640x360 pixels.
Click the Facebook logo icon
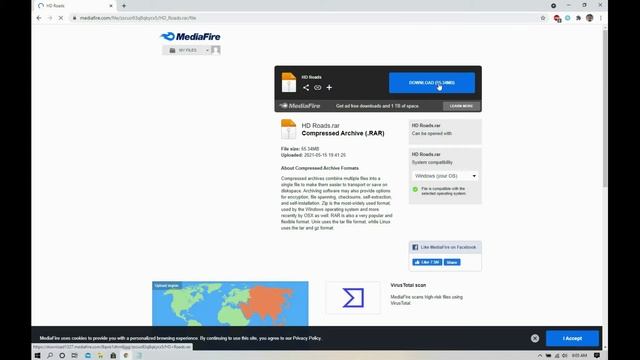[x=415, y=247]
